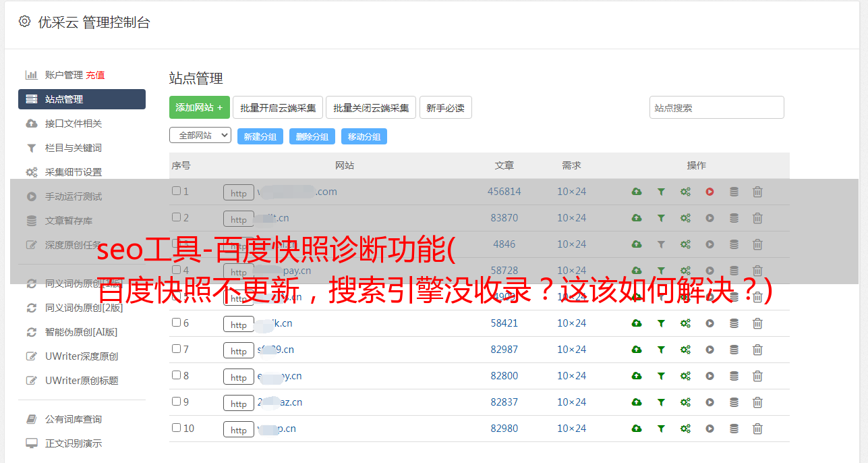Click the red run icon in row 1
This screenshot has width=868, height=463.
tap(710, 192)
